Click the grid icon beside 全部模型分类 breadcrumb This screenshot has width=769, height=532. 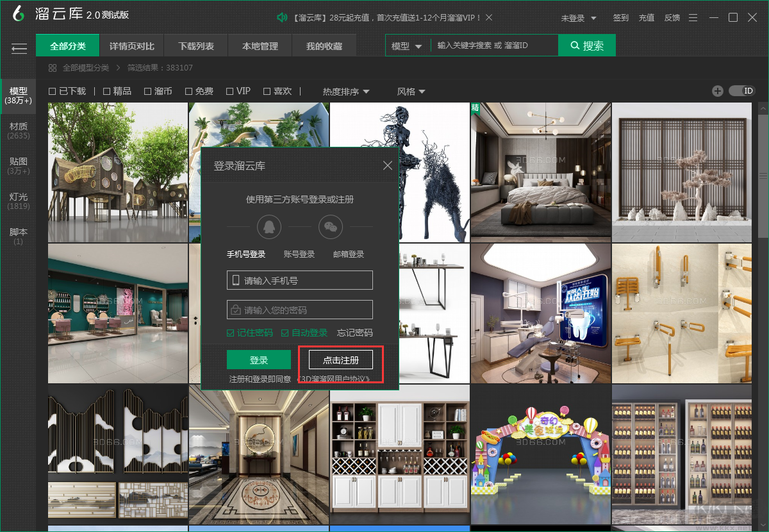[x=53, y=67]
